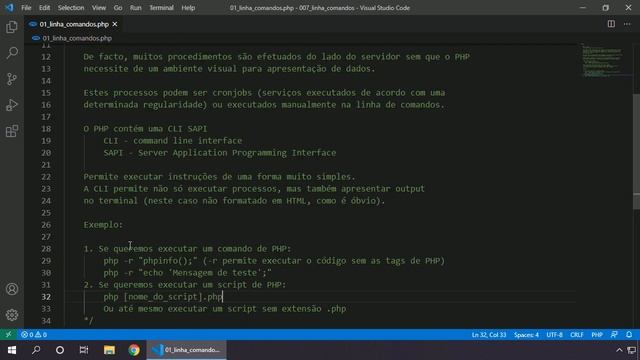Screen dimensions: 640x360
Task: Open the Manage gear icon
Action: point(12,315)
